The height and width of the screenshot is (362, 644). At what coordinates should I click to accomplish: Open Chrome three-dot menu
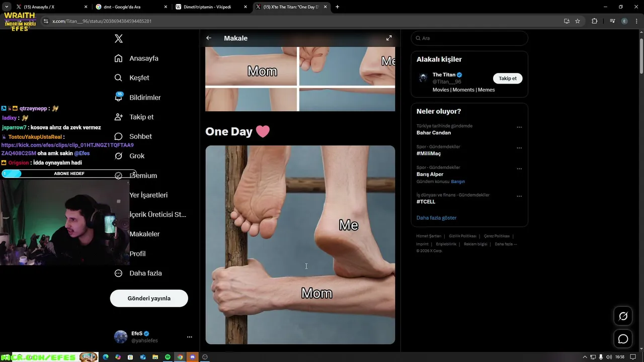pos(636,21)
